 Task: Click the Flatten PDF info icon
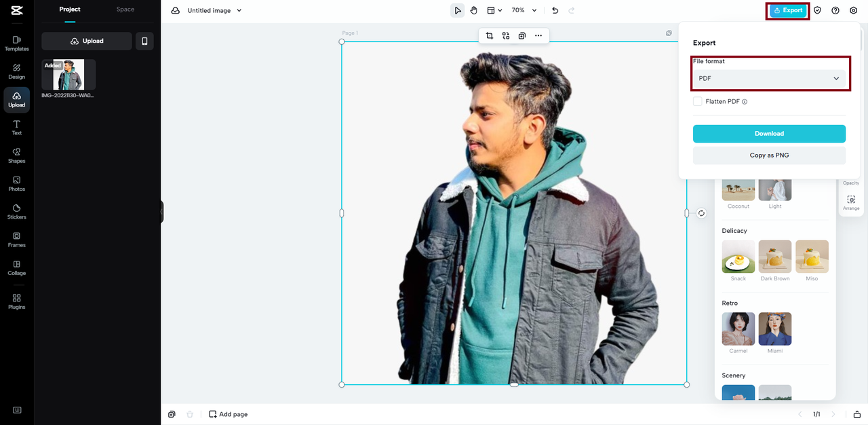tap(745, 102)
